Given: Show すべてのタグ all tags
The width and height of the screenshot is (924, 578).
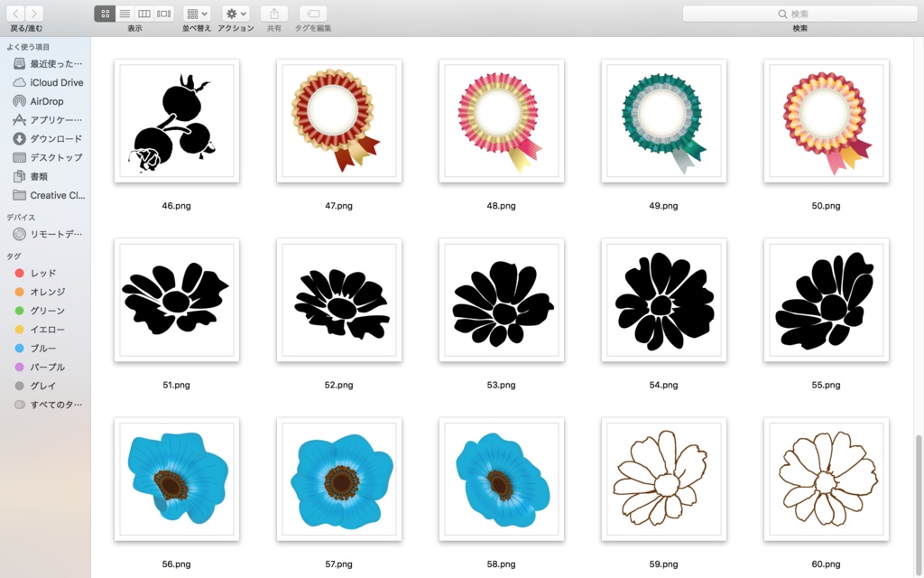Looking at the screenshot, I should [47, 405].
